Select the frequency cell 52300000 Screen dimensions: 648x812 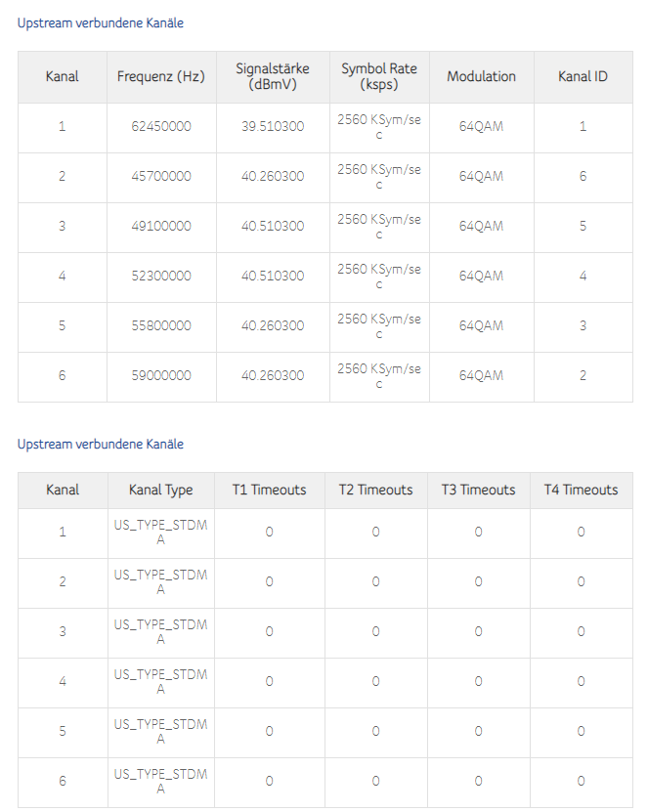pos(161,276)
